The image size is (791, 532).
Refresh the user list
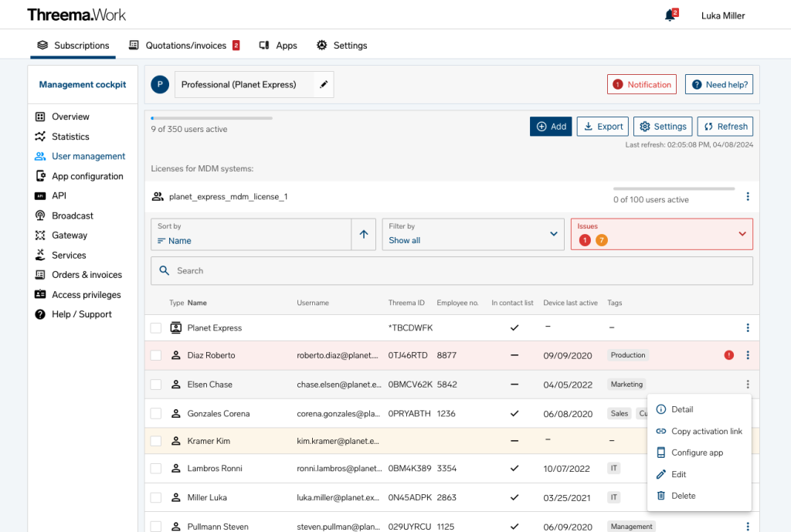pyautogui.click(x=725, y=126)
